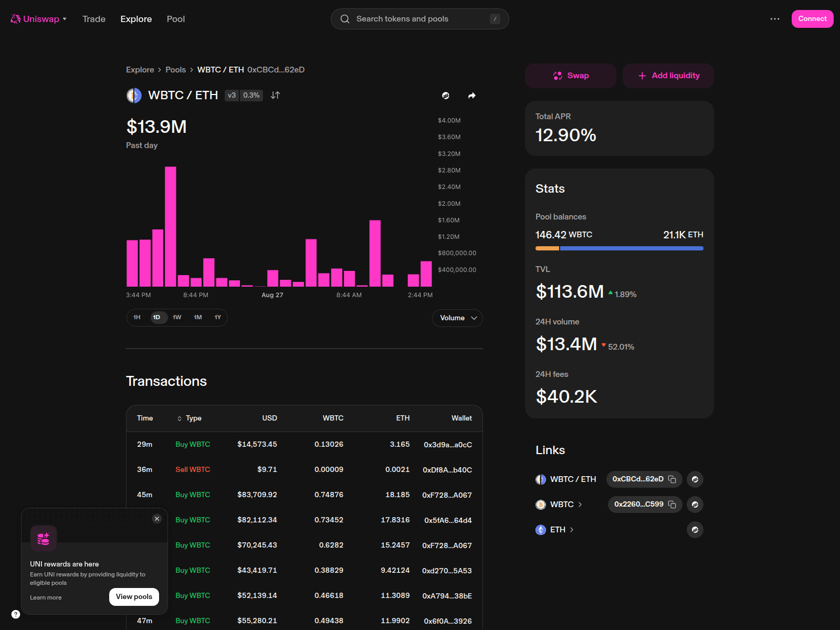Click the USD column header
Screen dimensions: 840x630
click(x=269, y=418)
